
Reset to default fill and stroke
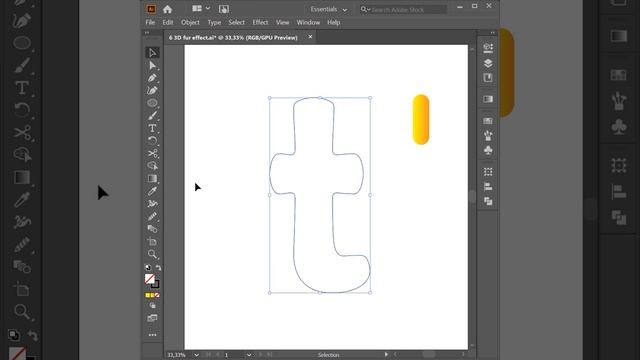click(x=148, y=268)
